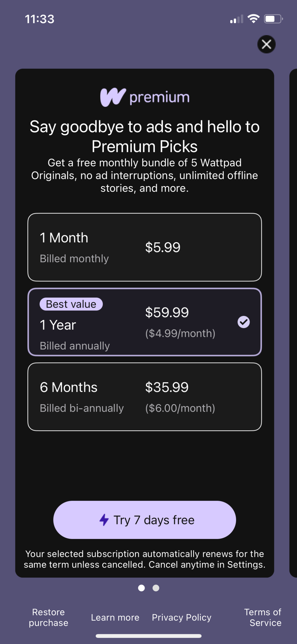View the Terms of Service
Viewport: 297px width, 644px height.
coord(263,618)
